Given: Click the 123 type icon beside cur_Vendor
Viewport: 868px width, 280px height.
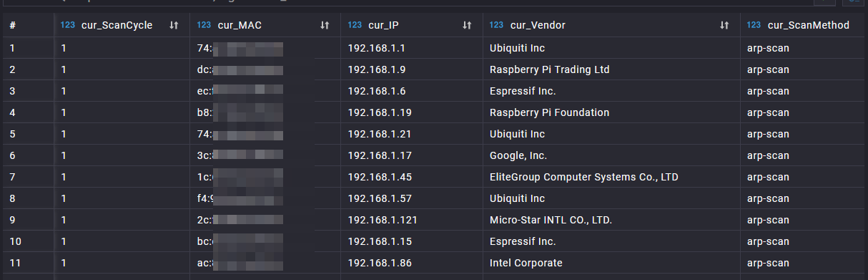Looking at the screenshot, I should [x=497, y=25].
